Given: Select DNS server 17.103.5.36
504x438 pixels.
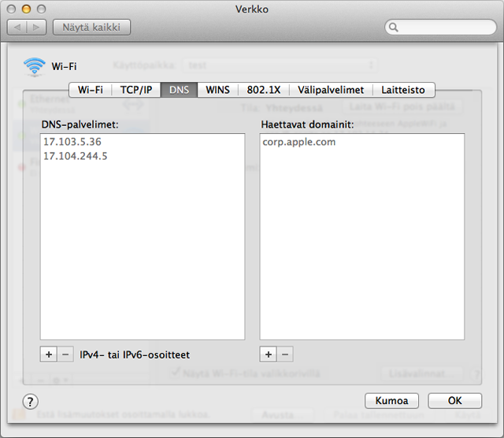Looking at the screenshot, I should 143,142.
